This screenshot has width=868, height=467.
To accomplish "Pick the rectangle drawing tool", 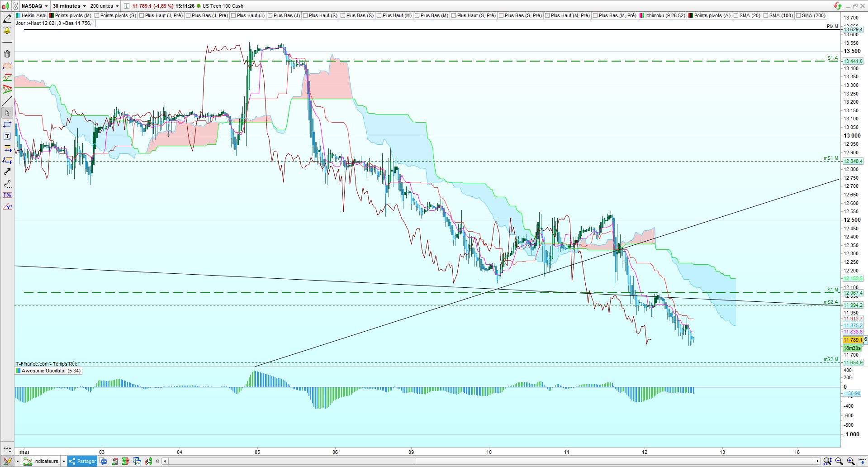I will pyautogui.click(x=7, y=124).
